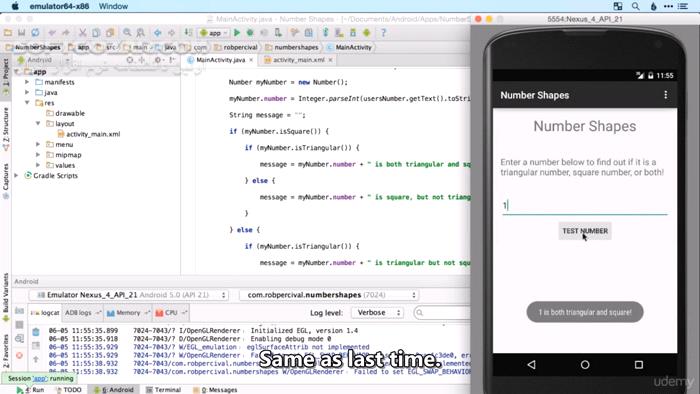Click the Copy icon in toolbar
Viewport: 700px width, 394px height.
click(96, 33)
